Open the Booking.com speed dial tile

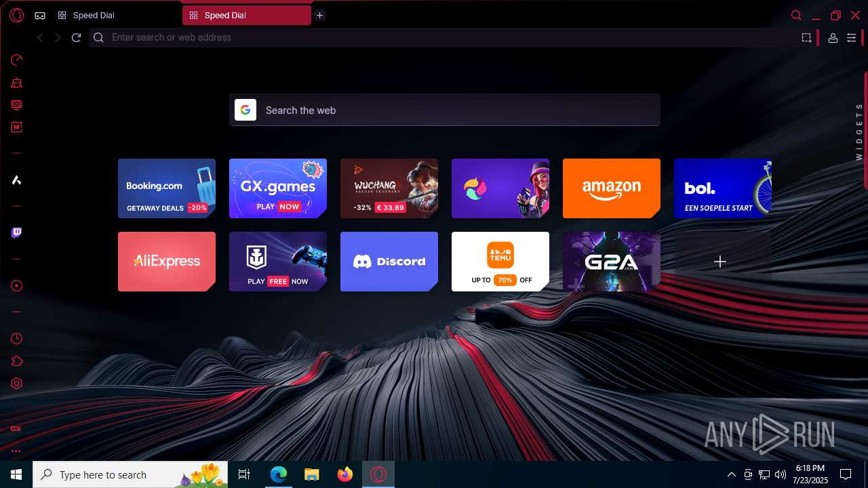click(167, 188)
